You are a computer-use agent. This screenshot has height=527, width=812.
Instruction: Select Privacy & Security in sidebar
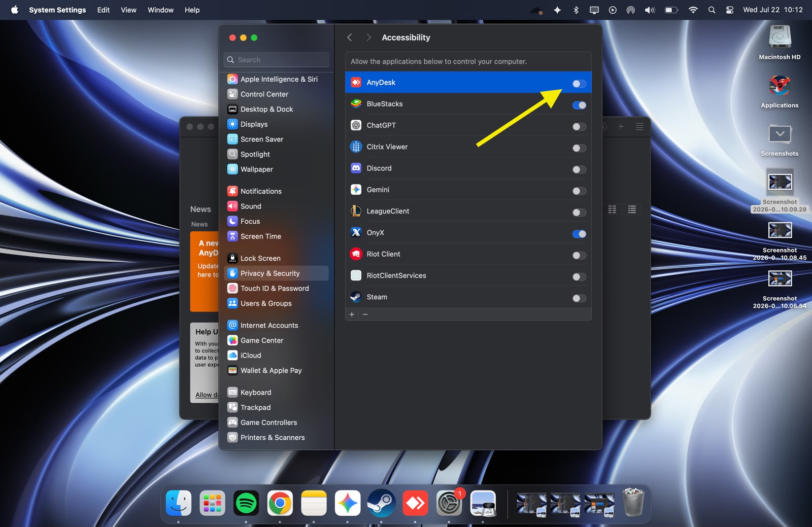(x=276, y=273)
